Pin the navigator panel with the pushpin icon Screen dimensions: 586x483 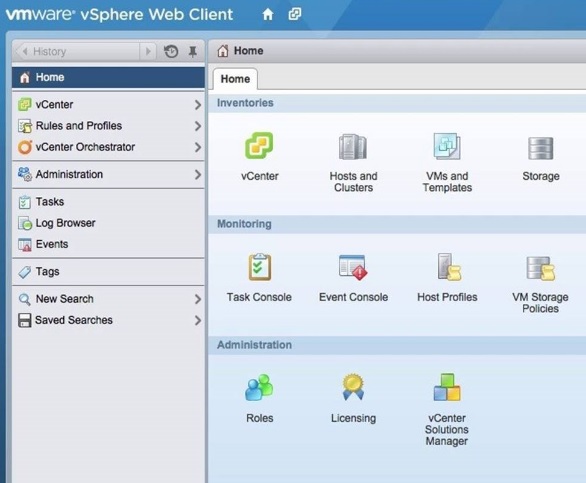[x=193, y=52]
